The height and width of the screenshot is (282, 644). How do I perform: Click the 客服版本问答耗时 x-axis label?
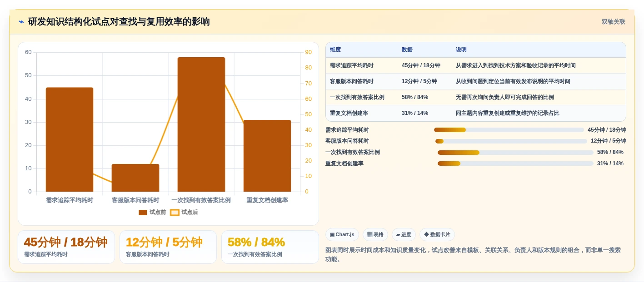pos(135,200)
